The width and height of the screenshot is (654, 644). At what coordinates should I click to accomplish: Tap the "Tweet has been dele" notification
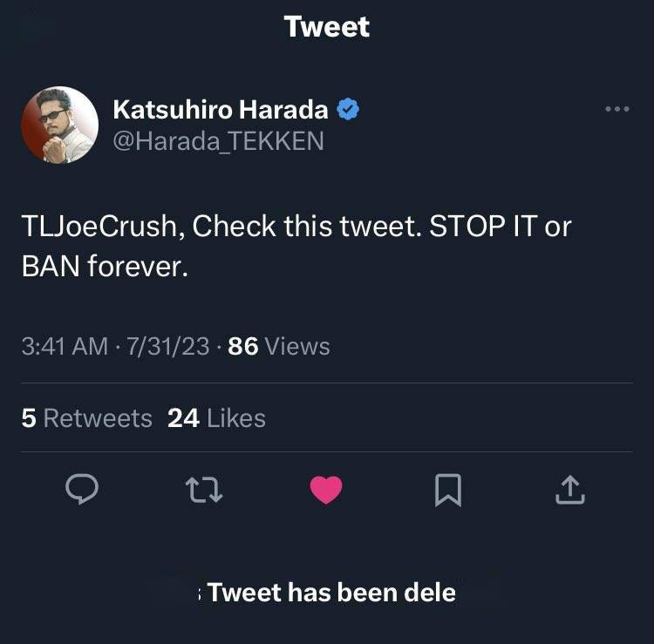[330, 593]
